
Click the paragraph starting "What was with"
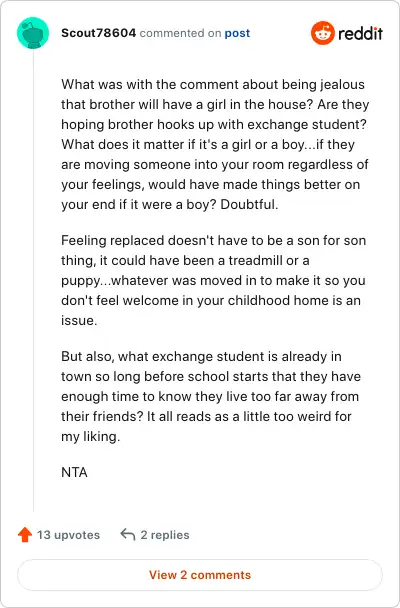point(215,144)
